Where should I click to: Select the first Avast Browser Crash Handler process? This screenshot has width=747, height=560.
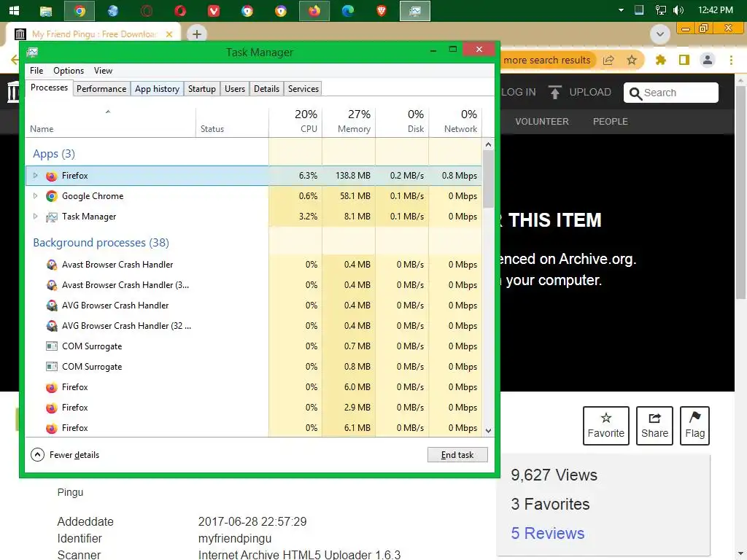coord(253,264)
